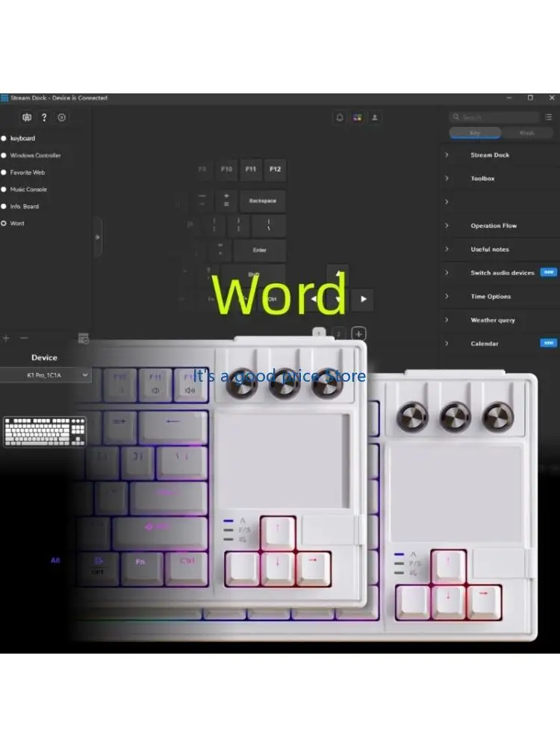Click the magnifier icon in search box
The height and width of the screenshot is (747, 560).
pos(455,117)
